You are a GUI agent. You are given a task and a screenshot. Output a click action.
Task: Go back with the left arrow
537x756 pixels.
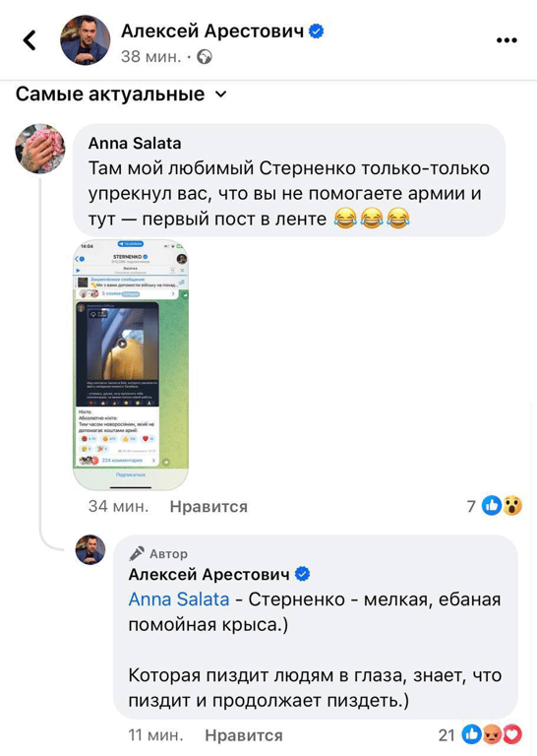[x=30, y=40]
